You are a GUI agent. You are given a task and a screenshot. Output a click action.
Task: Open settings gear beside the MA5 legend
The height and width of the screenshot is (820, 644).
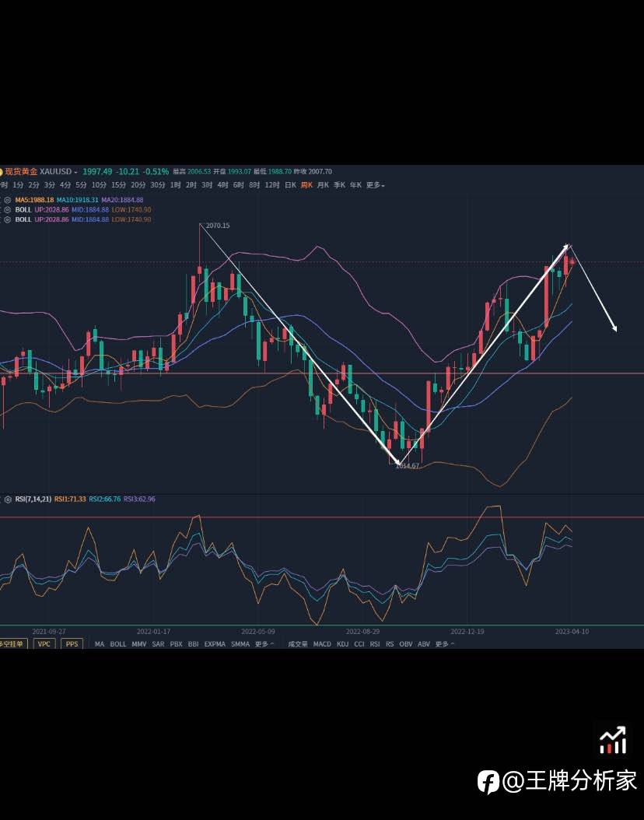[7, 200]
